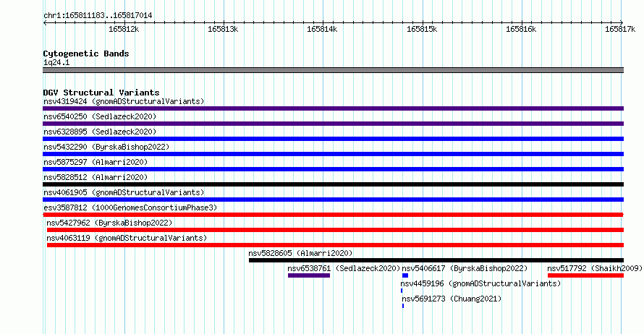644x334 pixels.
Task: Click the blue bar under nsv5875297
Action: 333,169
